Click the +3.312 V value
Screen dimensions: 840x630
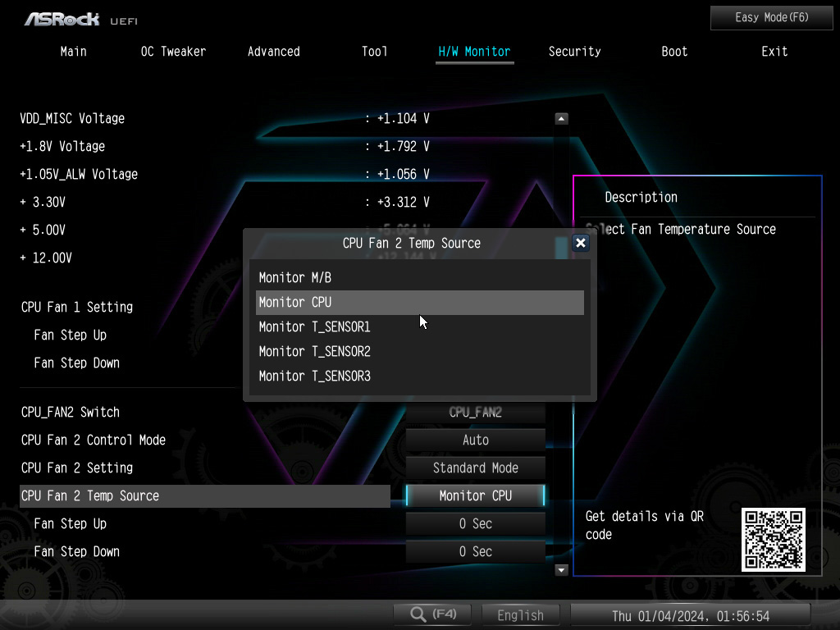pos(403,202)
